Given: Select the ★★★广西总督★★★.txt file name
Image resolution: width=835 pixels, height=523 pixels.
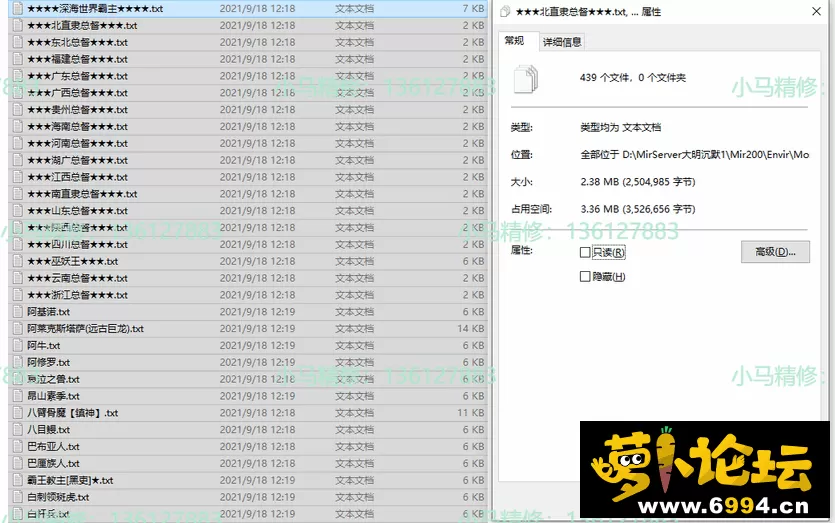Looking at the screenshot, I should tap(78, 93).
